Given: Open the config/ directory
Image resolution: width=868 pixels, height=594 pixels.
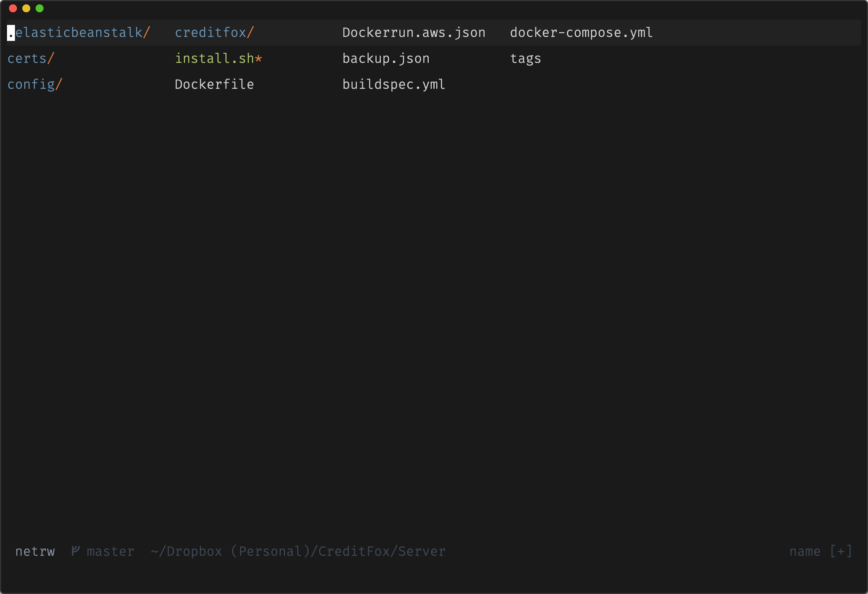Looking at the screenshot, I should [35, 84].
